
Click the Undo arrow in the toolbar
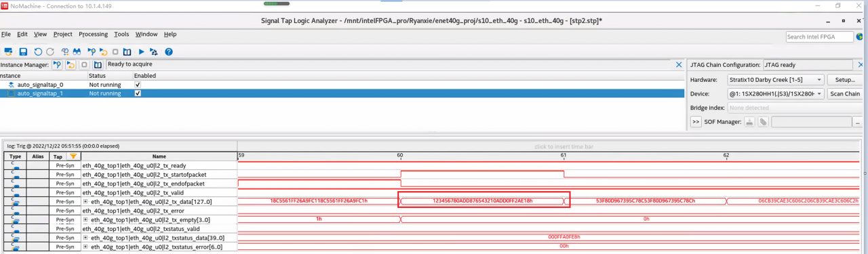coord(38,51)
